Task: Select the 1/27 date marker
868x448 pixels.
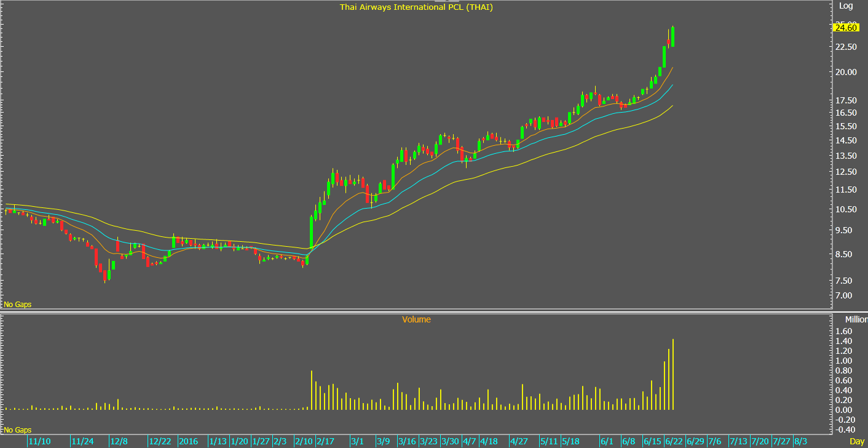Action: (x=261, y=442)
